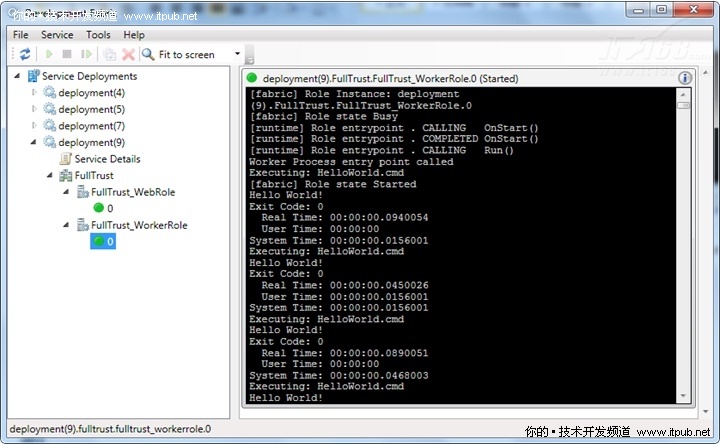Viewport: 720px width, 445px height.
Task: Click the '[fabric] Role state Started' line
Action: coord(333,184)
